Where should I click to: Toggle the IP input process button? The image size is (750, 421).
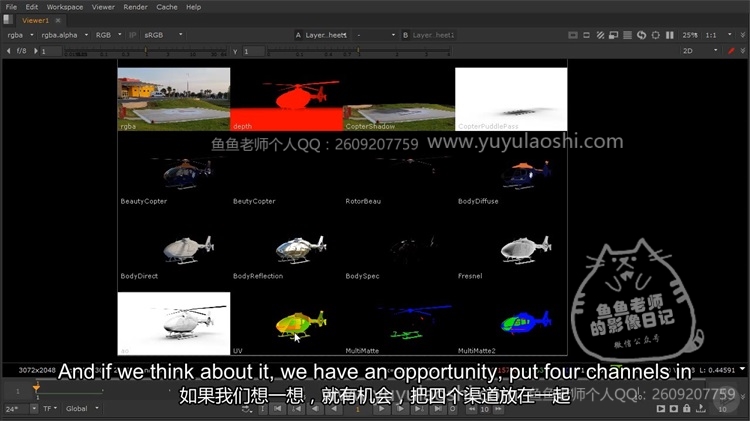coord(132,35)
